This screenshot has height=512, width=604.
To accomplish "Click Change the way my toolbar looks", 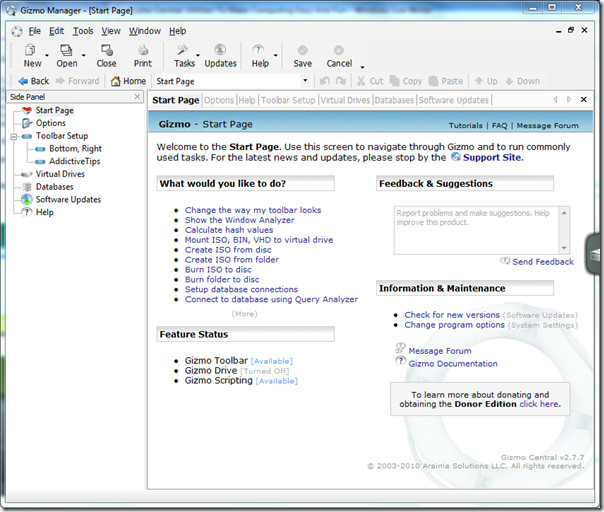I will pos(253,210).
